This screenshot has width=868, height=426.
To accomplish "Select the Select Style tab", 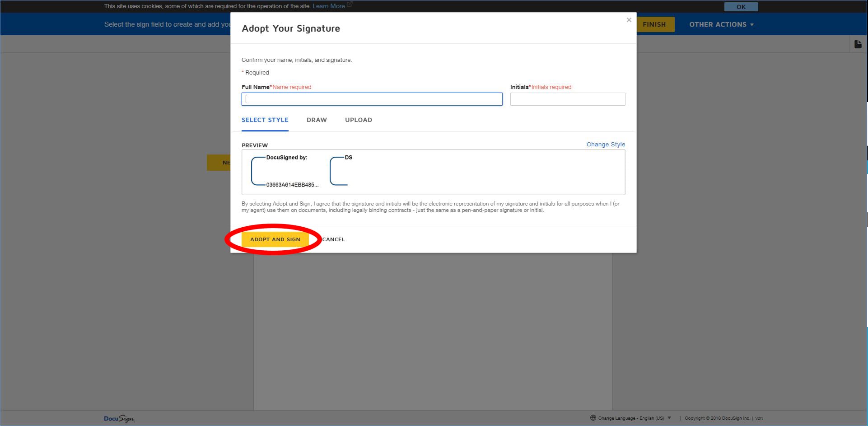I will coord(265,120).
